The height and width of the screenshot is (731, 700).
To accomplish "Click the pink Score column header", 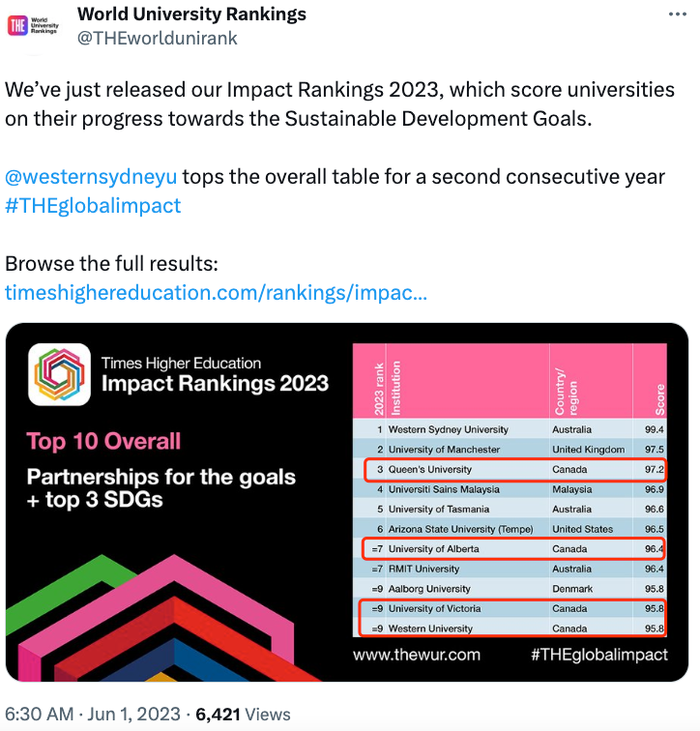I will pos(650,381).
